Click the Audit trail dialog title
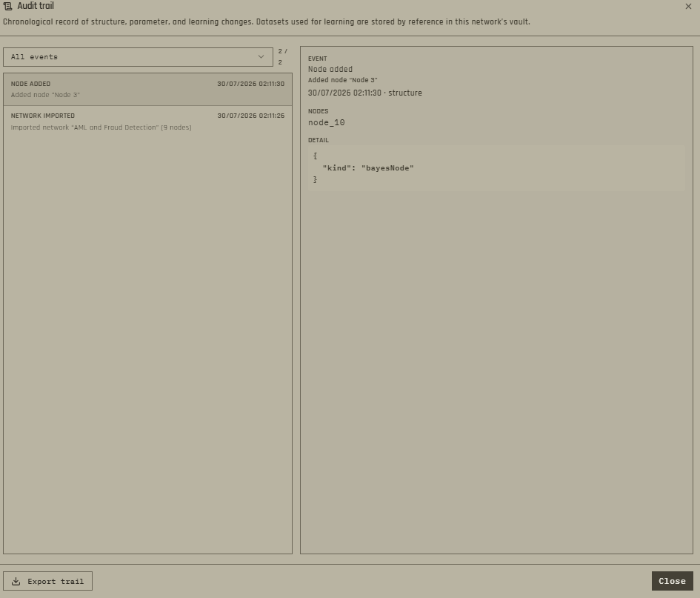Image resolution: width=700 pixels, height=598 pixels. (x=36, y=6)
